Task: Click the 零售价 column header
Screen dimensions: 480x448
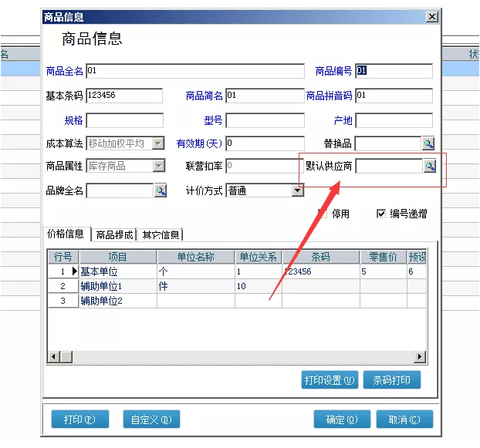Action: (x=384, y=257)
